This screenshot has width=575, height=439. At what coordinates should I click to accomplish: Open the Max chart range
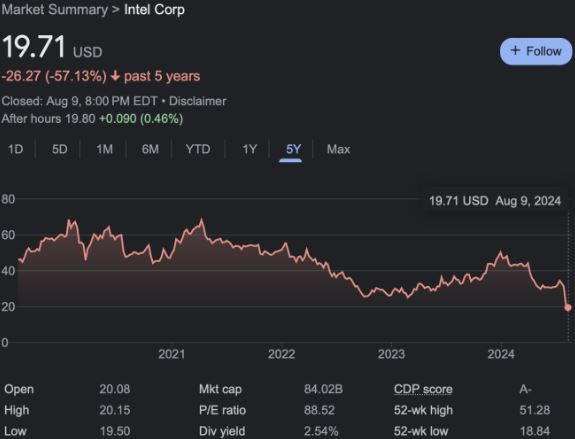(x=338, y=149)
